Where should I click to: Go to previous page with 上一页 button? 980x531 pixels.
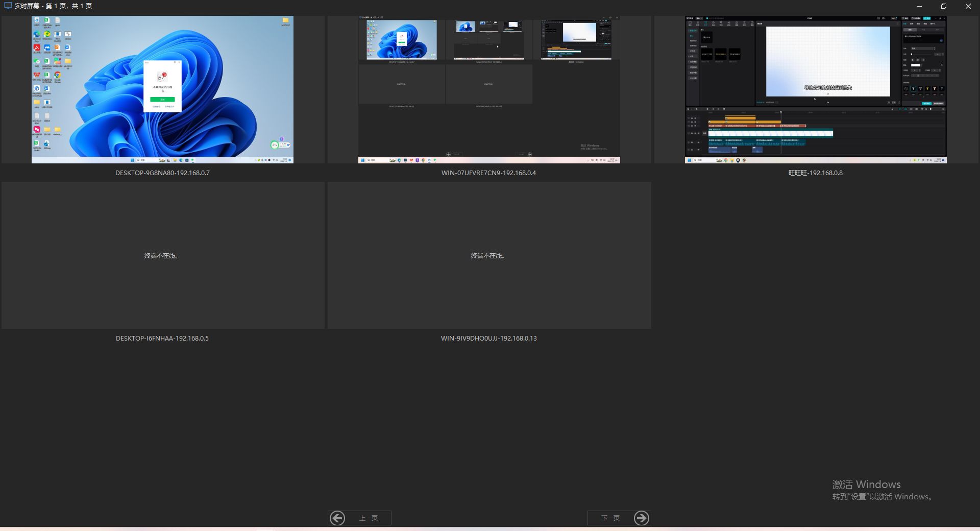pos(359,518)
